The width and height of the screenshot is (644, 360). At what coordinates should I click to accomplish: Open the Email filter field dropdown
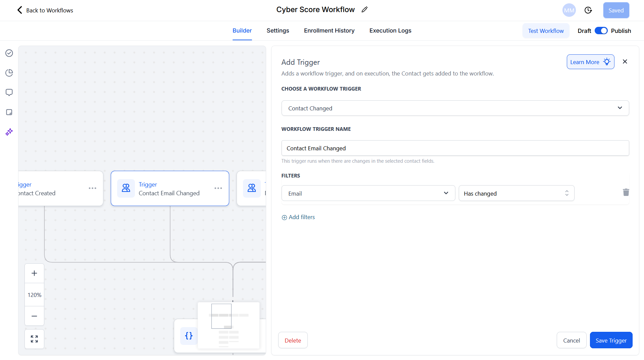[x=368, y=193]
